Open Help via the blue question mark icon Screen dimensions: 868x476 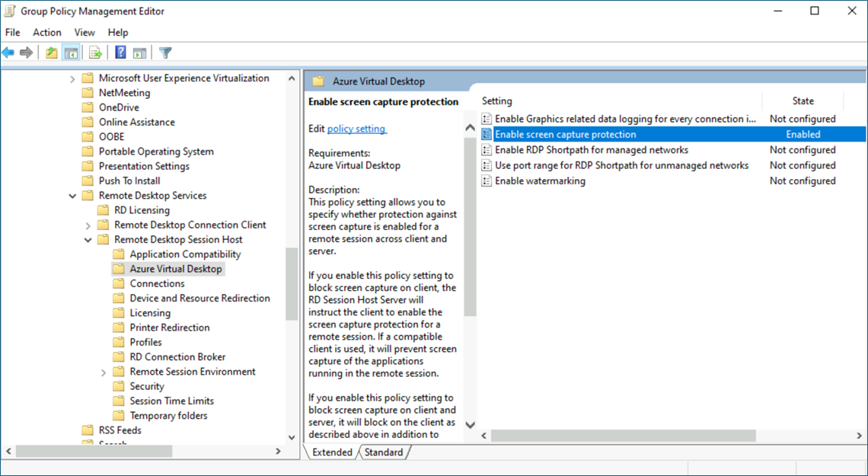(x=120, y=53)
